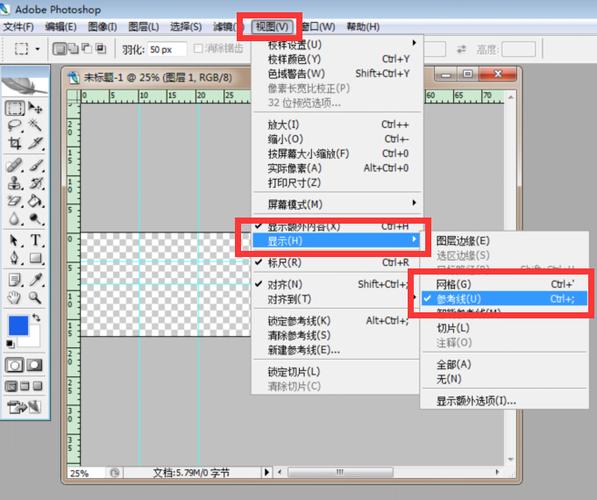Select the Slice tool
597x500 pixels.
click(x=35, y=143)
